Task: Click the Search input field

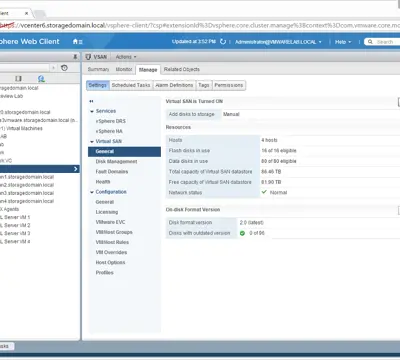Action: 387,42
